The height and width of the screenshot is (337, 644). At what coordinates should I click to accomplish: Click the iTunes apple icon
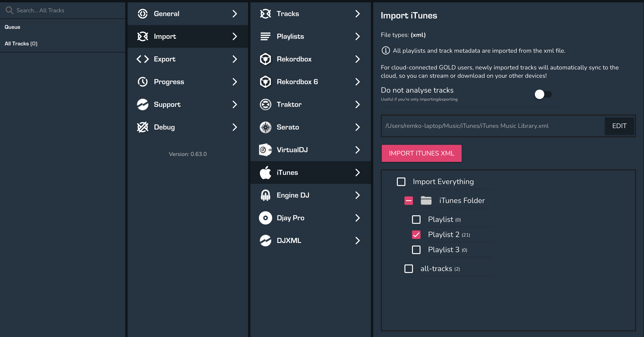(266, 173)
